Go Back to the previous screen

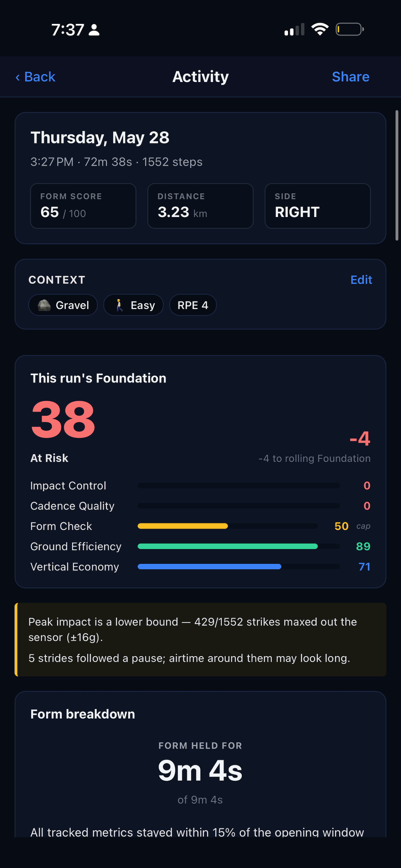click(36, 77)
